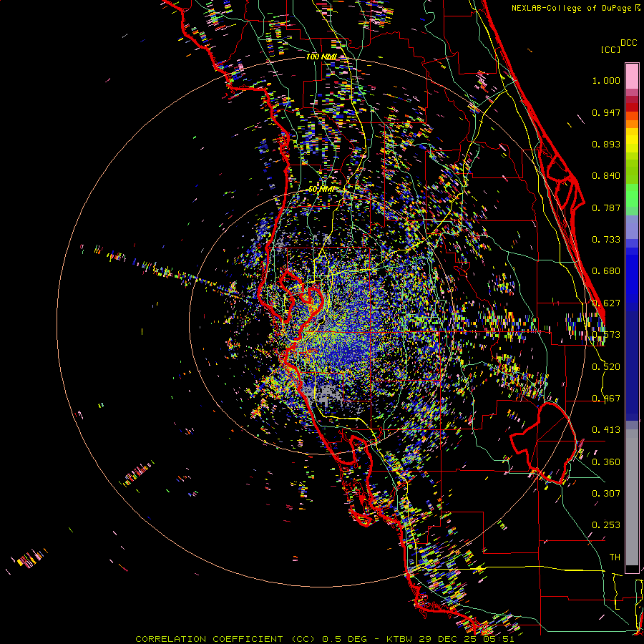Click the 0.947 legend value

point(606,112)
